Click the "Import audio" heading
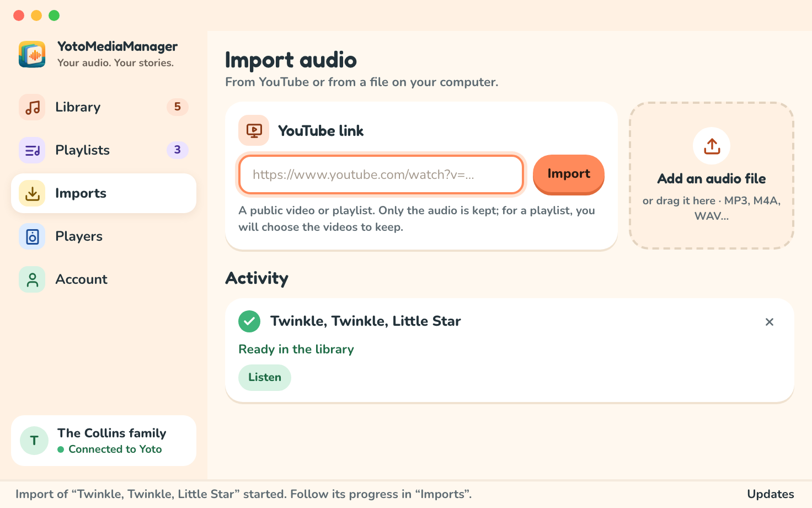The image size is (812, 508). (291, 60)
